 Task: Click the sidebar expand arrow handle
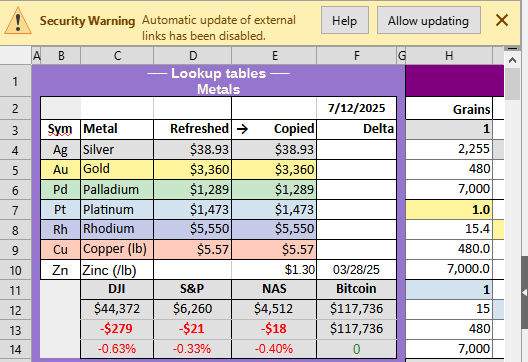point(524,292)
